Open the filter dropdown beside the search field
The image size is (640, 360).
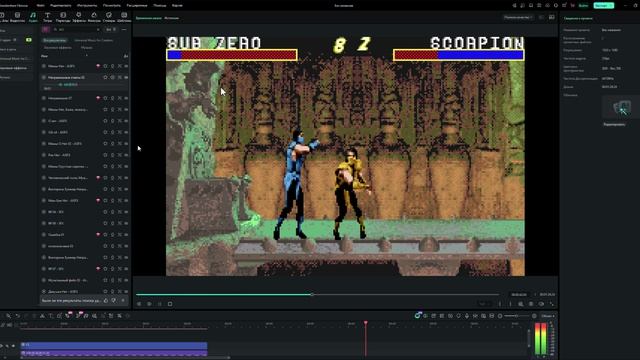[x=111, y=29]
